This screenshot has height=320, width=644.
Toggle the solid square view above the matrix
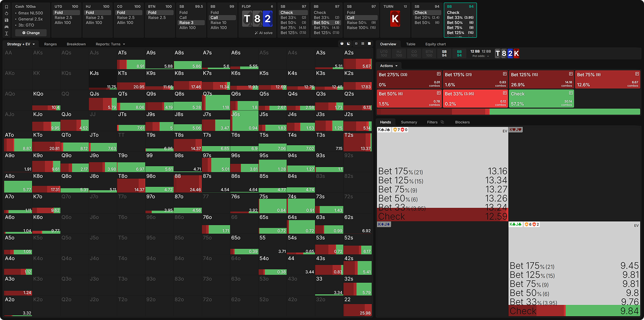(x=369, y=44)
